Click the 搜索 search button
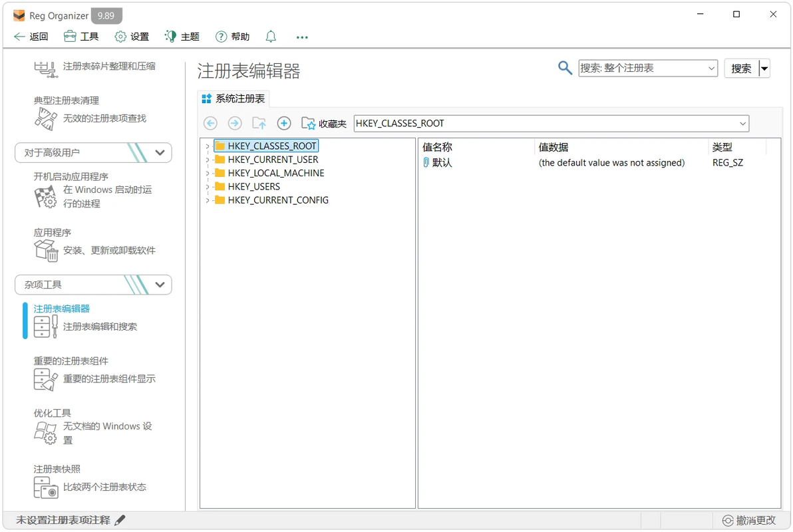This screenshot has width=793, height=532. click(741, 68)
